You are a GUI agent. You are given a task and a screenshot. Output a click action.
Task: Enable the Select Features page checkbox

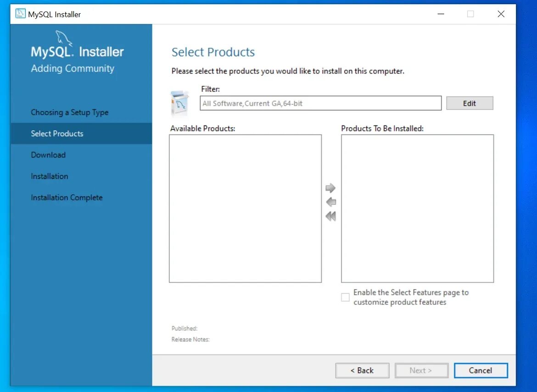click(345, 297)
